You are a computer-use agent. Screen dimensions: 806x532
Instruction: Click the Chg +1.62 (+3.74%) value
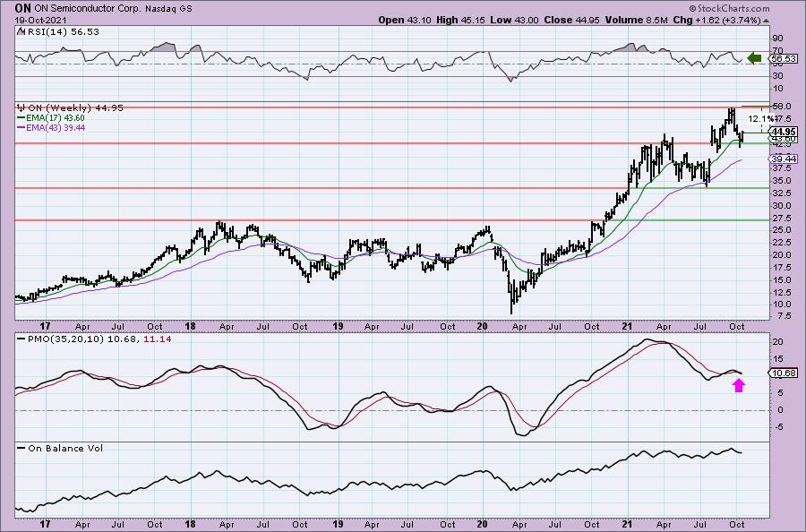pyautogui.click(x=716, y=20)
